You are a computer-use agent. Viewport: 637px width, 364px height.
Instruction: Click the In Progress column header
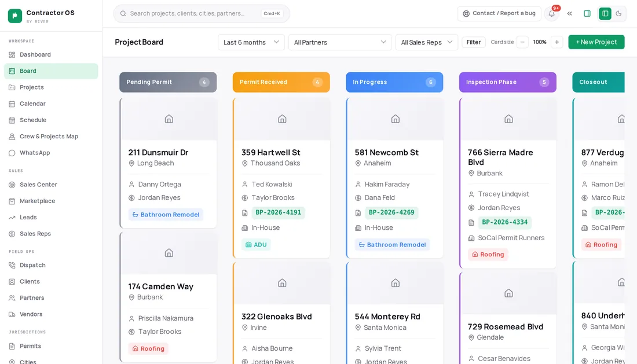point(394,82)
